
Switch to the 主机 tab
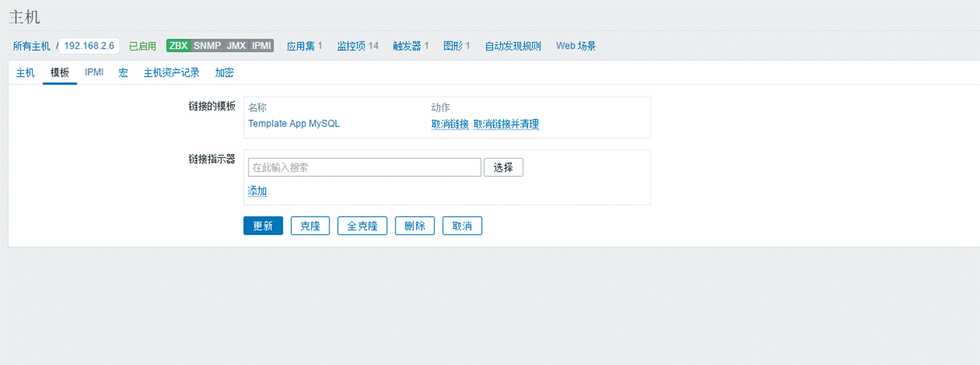point(25,73)
